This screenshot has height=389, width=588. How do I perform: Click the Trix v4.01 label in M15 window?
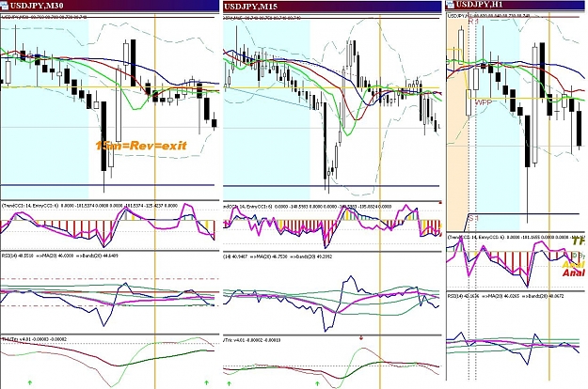pos(252,340)
